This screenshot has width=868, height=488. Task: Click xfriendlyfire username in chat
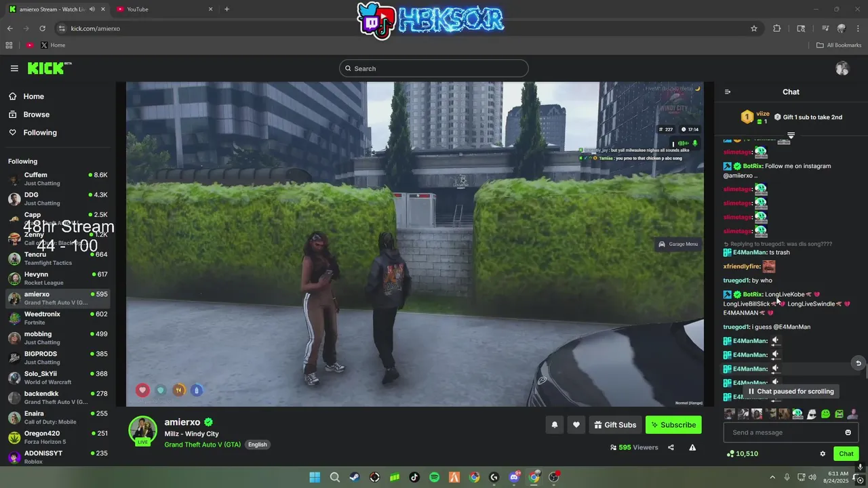741,267
